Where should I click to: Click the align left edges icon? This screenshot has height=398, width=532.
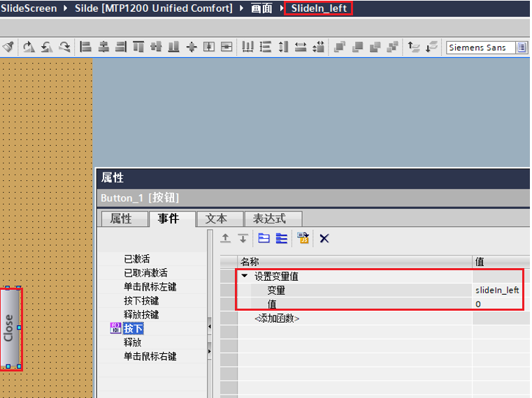coord(86,47)
